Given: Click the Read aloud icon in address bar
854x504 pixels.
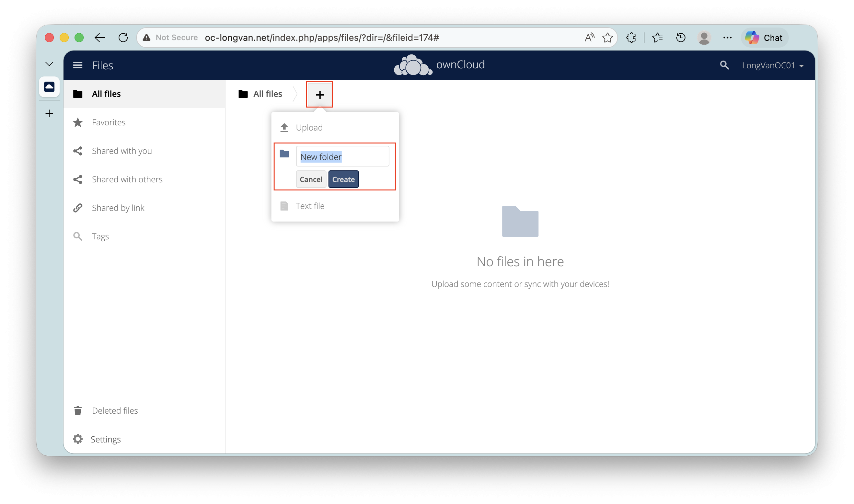Looking at the screenshot, I should click(589, 38).
